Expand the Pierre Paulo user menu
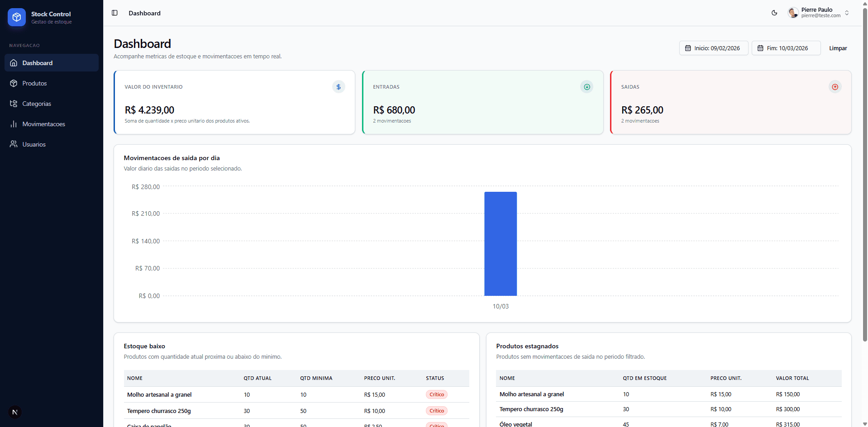Viewport: 868px width, 427px height. point(846,13)
